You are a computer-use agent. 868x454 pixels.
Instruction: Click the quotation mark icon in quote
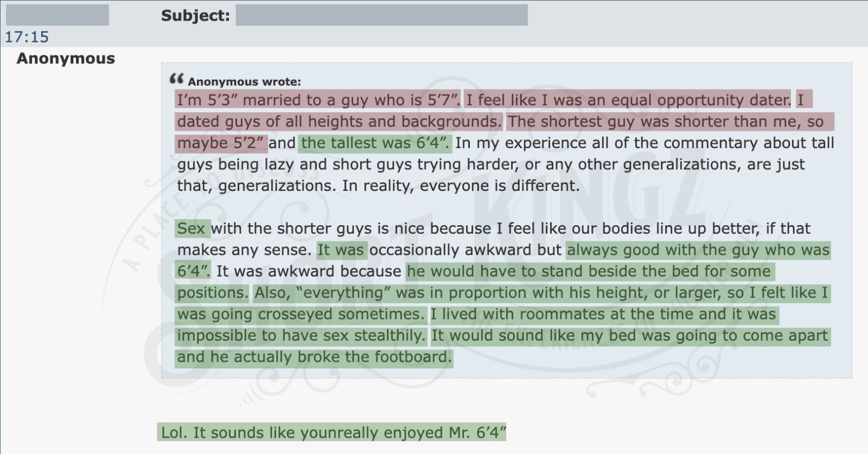(x=176, y=79)
